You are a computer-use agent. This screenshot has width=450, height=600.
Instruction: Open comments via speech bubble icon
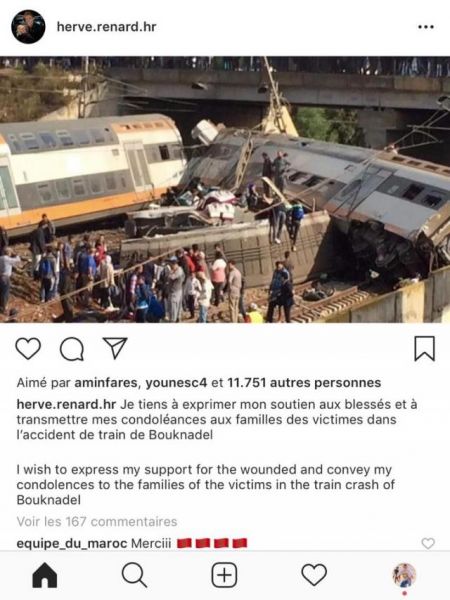72,349
